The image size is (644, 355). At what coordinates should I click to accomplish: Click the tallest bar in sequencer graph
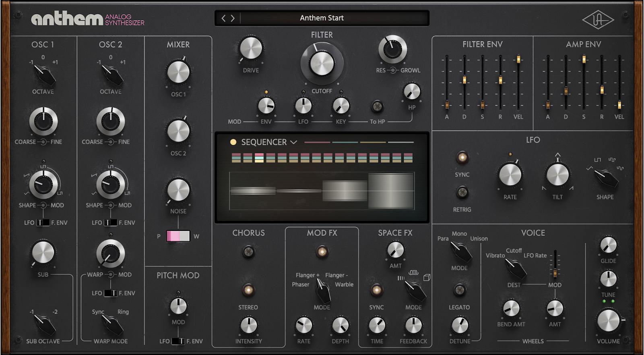click(x=391, y=191)
